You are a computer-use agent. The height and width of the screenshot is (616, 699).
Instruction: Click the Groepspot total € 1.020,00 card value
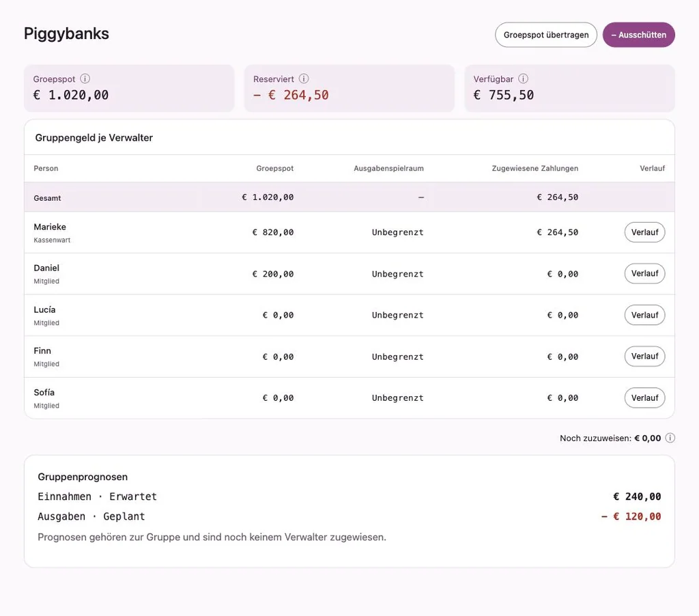[x=71, y=95]
